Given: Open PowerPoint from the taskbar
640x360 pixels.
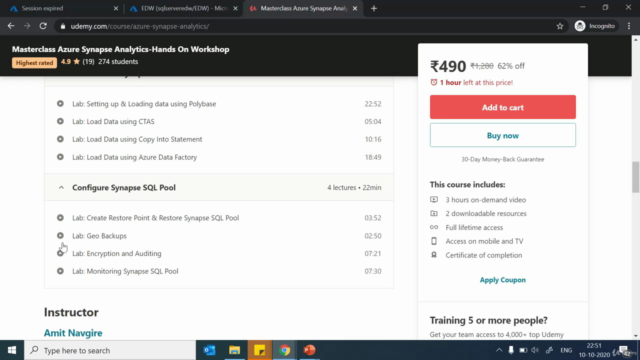Looking at the screenshot, I should [x=309, y=350].
